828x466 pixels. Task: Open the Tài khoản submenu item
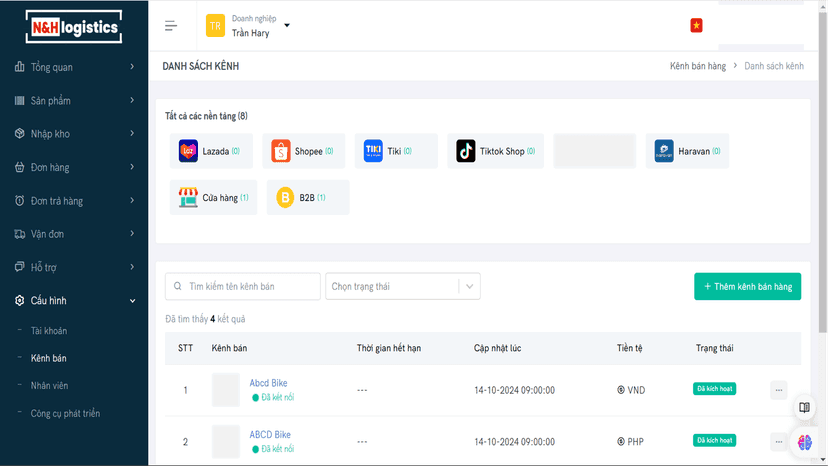(x=49, y=331)
